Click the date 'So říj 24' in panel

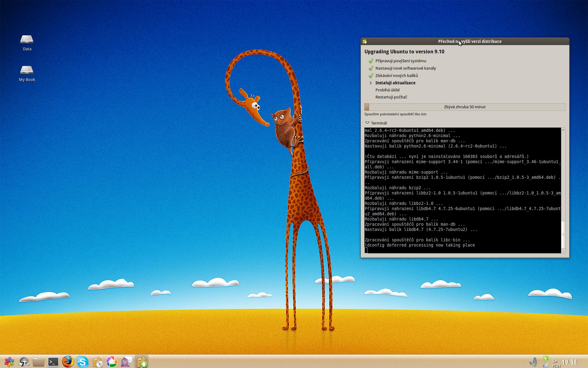click(556, 363)
